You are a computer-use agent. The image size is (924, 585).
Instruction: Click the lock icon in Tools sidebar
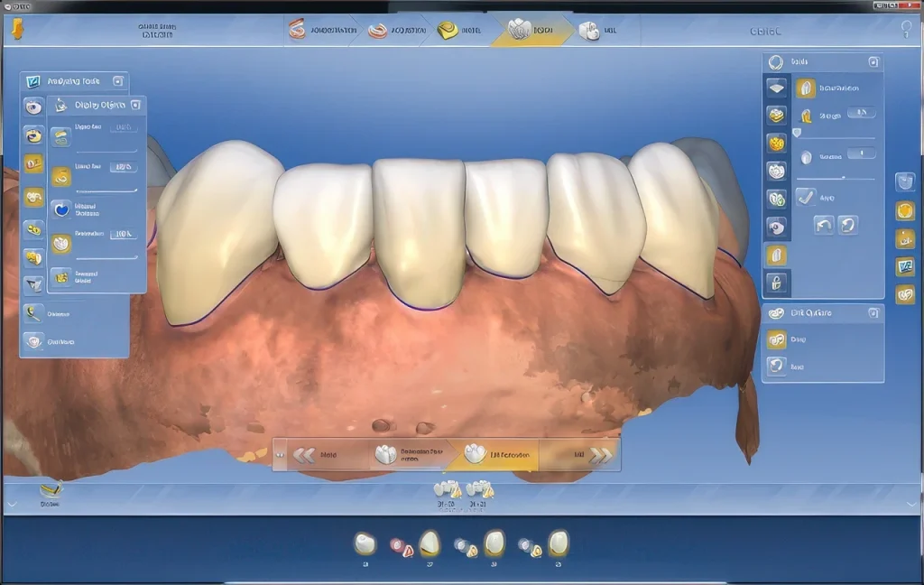coord(776,283)
